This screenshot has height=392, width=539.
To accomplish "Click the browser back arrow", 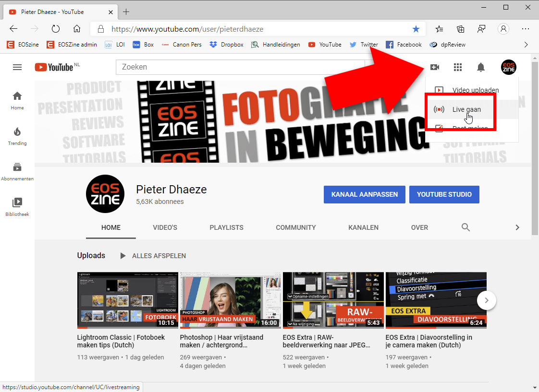I will [x=13, y=29].
